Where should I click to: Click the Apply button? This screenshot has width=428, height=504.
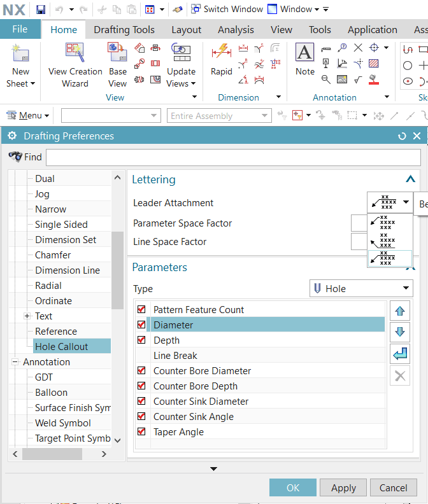point(343,487)
